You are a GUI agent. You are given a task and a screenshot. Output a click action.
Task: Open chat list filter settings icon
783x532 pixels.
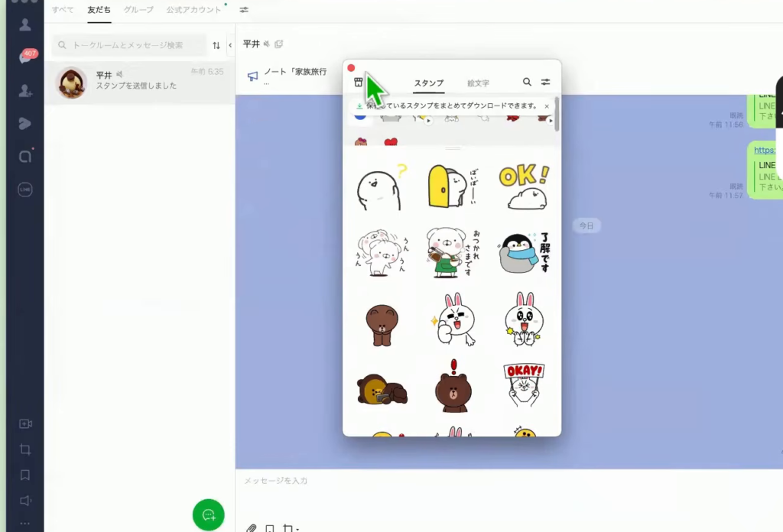[x=244, y=10]
